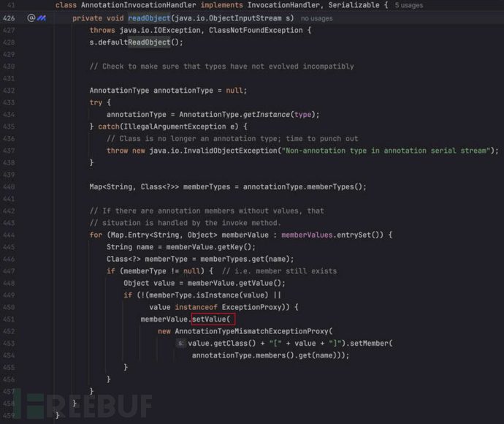Click the @ annotation gutter icon
Viewport: 504px width, 424px height.
31,18
